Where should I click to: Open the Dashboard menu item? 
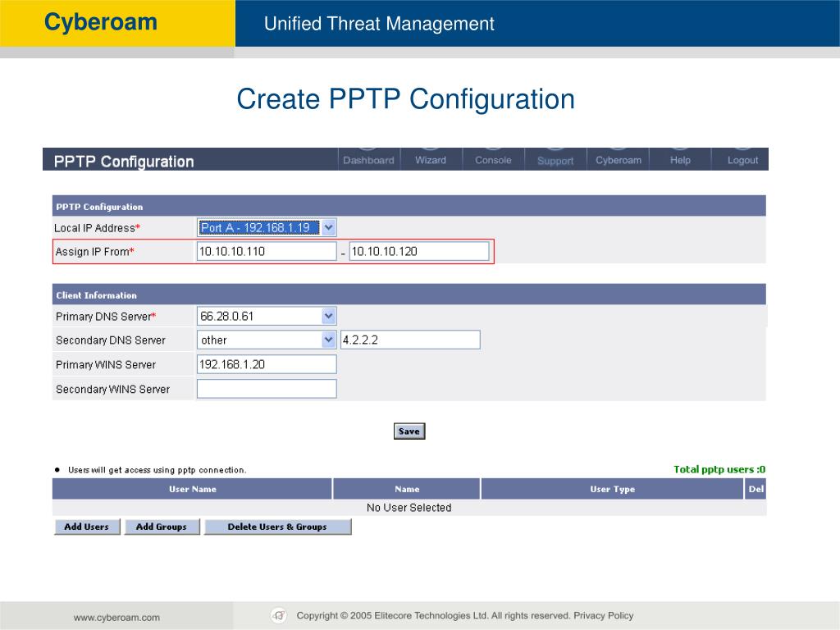pos(368,160)
